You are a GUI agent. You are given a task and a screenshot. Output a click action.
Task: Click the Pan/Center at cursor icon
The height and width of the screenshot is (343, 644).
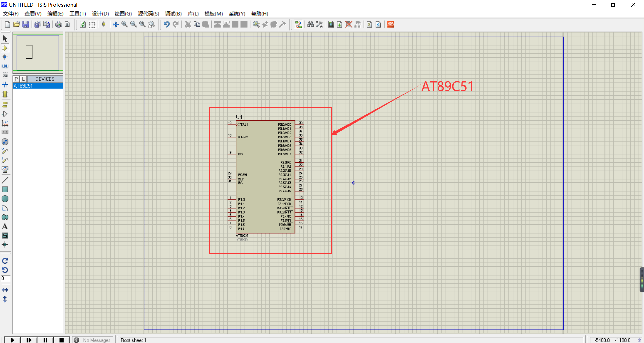(x=116, y=24)
